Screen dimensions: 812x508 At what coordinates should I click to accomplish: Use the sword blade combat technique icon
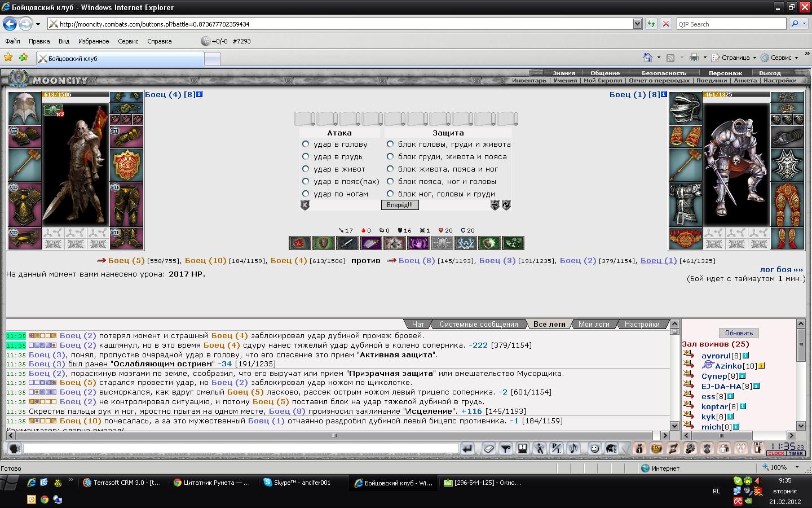coord(347,243)
